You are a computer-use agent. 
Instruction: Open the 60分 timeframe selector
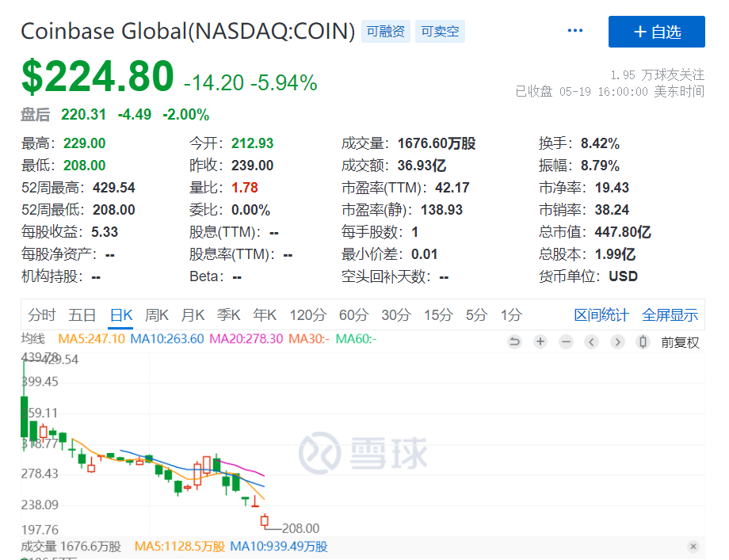click(353, 314)
